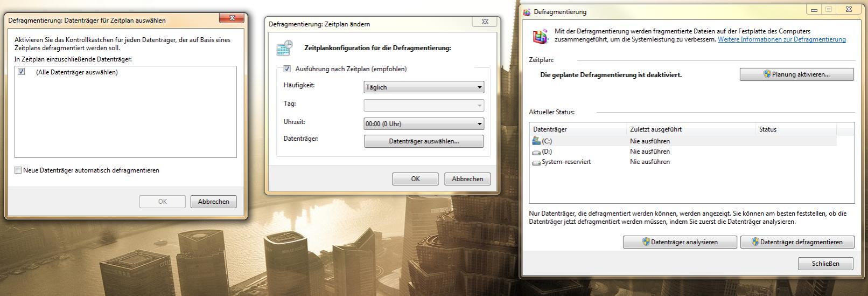Select the (C:) row in drive list

tap(683, 141)
